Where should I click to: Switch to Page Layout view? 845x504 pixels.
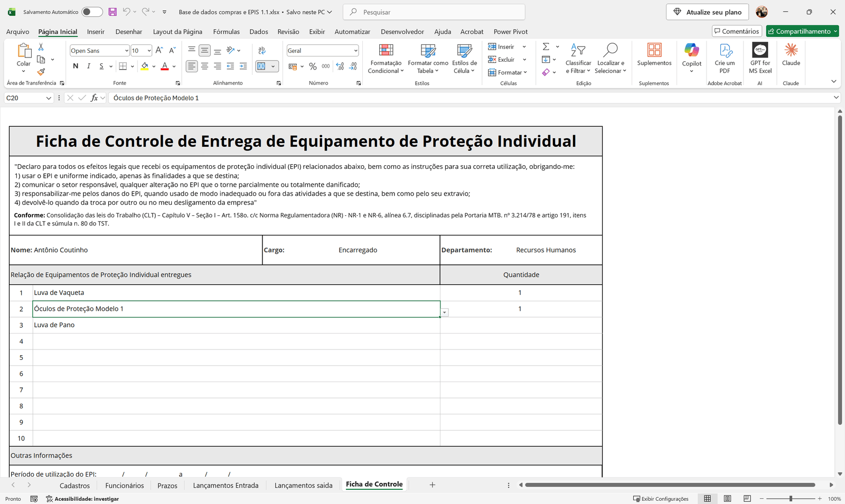[x=727, y=499]
